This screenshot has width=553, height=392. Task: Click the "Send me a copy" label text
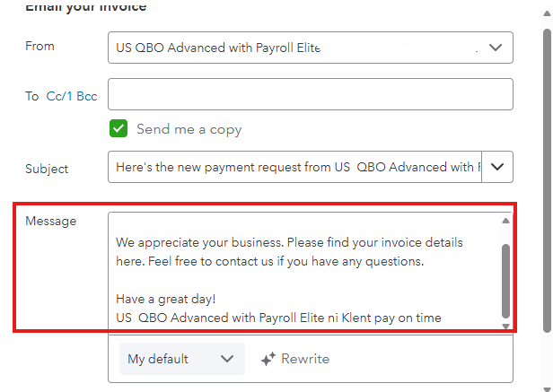click(x=189, y=129)
